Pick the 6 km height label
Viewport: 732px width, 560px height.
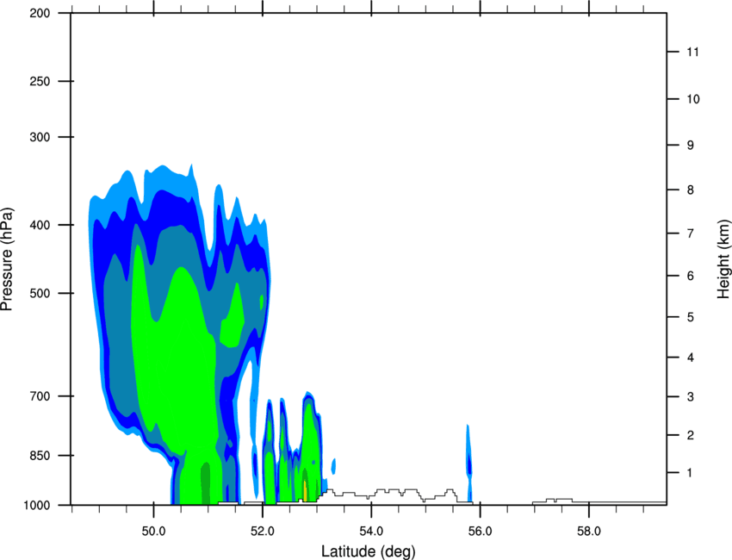pyautogui.click(x=691, y=276)
